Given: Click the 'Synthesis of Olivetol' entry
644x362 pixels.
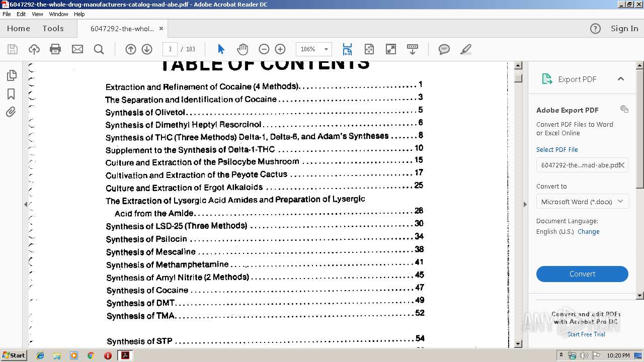Looking at the screenshot, I should click(x=145, y=113).
